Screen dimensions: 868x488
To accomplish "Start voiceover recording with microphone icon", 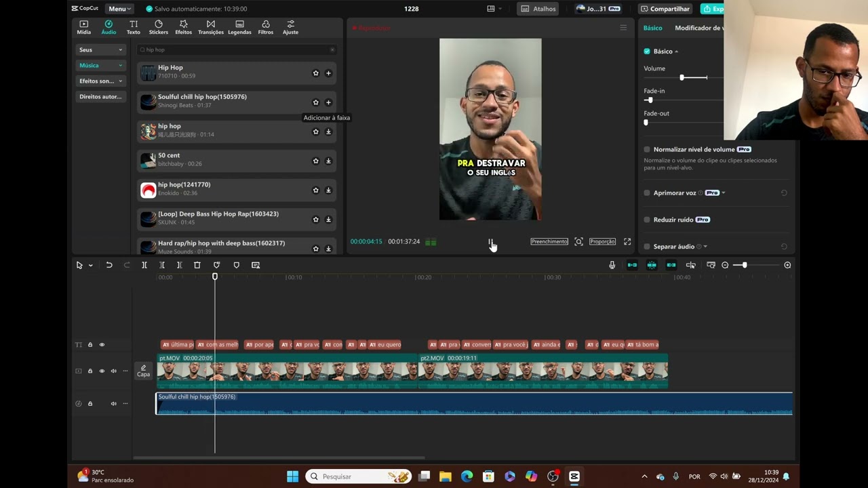I will coord(612,265).
